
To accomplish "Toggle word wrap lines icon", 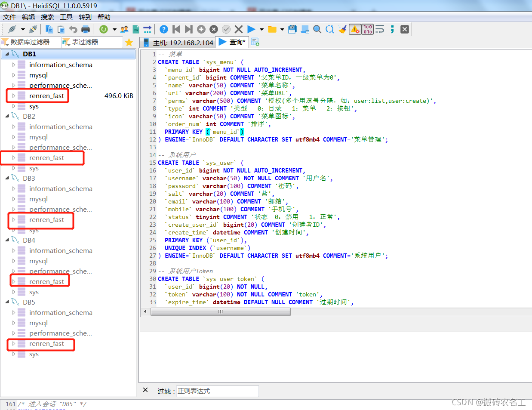I will tap(380, 29).
